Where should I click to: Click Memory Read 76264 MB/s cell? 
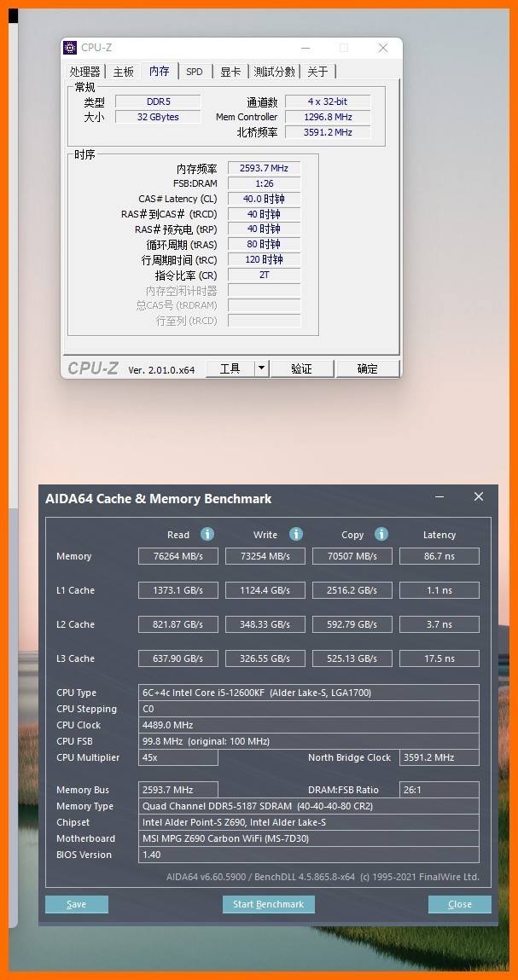[x=178, y=555]
